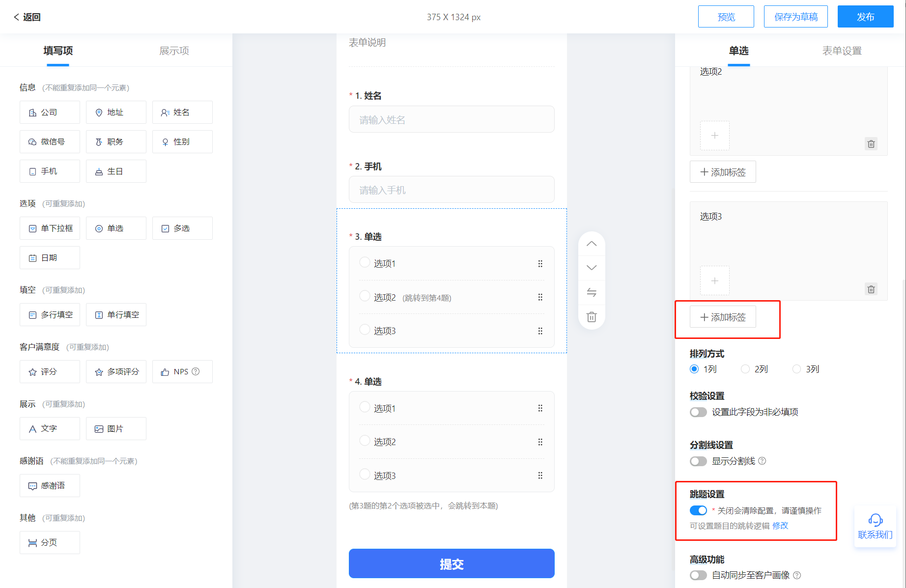Add a 文字 text display element

pos(50,429)
